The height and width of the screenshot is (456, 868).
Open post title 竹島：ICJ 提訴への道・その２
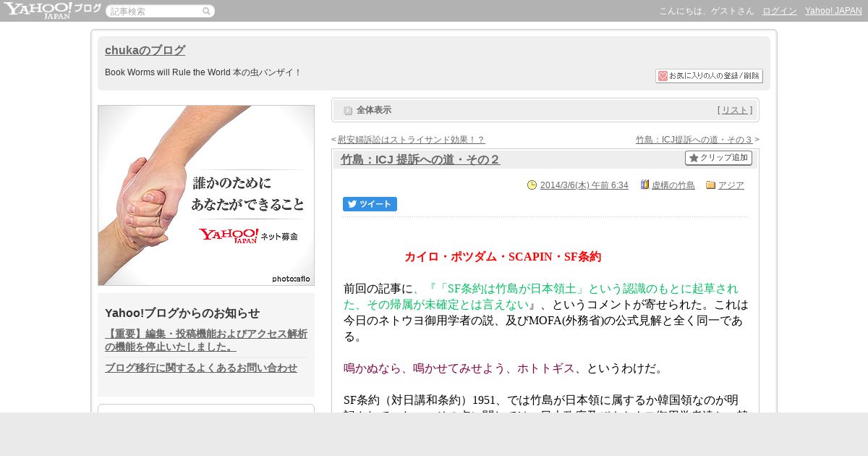tap(420, 160)
